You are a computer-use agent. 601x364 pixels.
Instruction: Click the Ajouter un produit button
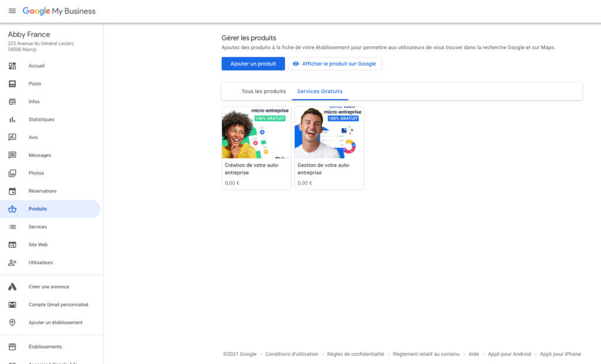(x=253, y=63)
